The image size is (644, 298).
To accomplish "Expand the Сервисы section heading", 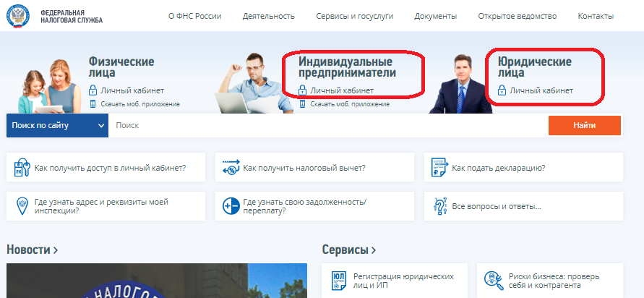I will (348, 250).
